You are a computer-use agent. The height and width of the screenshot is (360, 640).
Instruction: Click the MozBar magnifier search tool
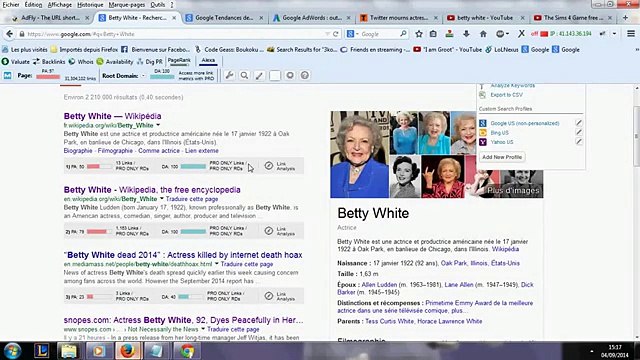click(x=244, y=76)
